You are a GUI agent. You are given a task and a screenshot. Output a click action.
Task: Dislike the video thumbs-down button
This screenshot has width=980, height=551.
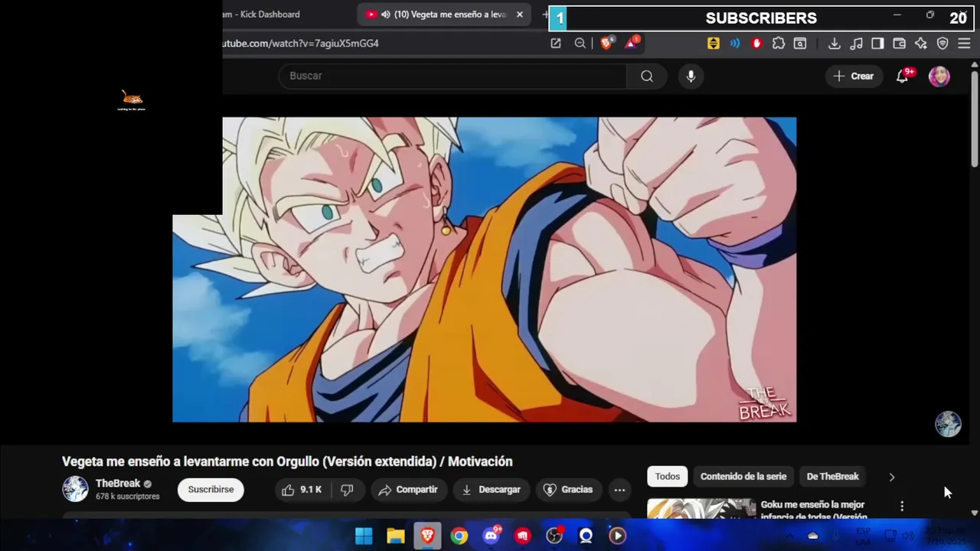point(347,490)
